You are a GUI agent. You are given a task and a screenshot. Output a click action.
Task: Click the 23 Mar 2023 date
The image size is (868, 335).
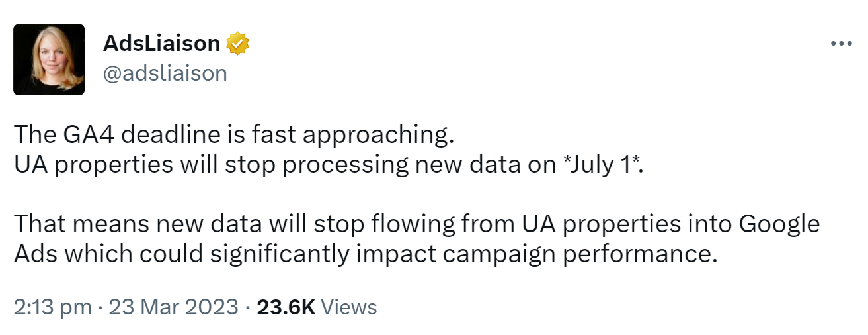click(173, 307)
